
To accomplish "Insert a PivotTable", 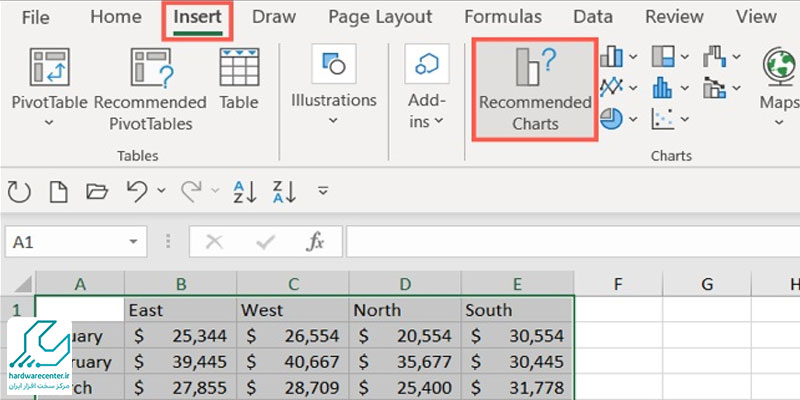I will pyautogui.click(x=49, y=79).
